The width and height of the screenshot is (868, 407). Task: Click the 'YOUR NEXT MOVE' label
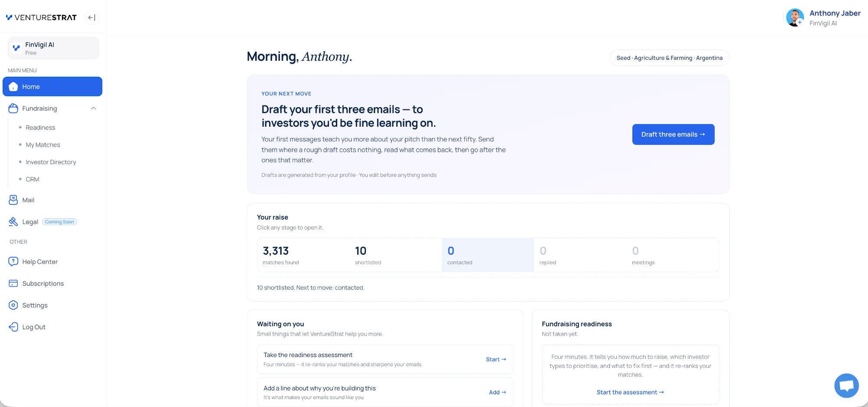point(286,94)
